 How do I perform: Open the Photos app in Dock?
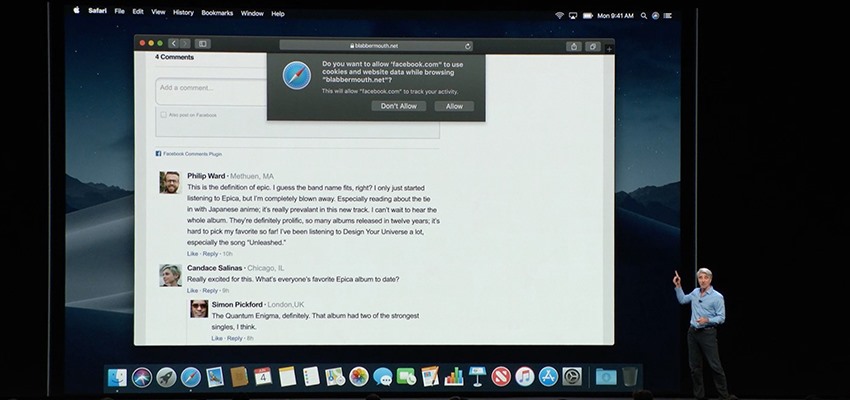tap(358, 377)
